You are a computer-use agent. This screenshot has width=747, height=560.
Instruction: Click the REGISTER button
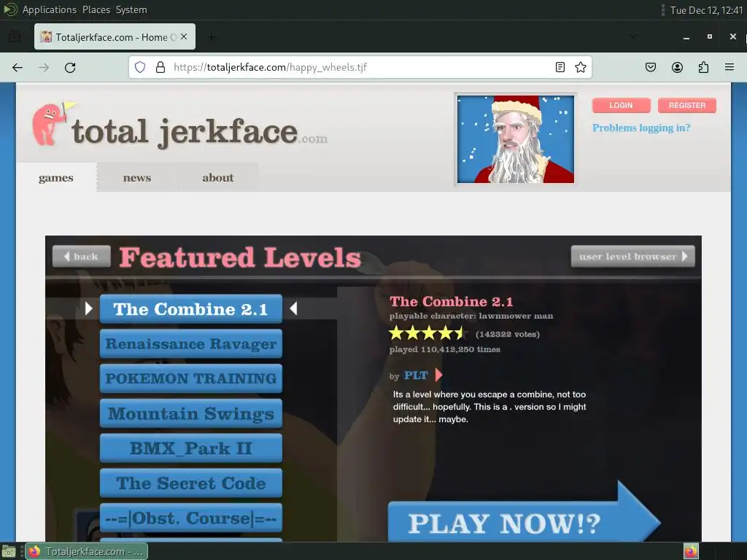point(687,105)
